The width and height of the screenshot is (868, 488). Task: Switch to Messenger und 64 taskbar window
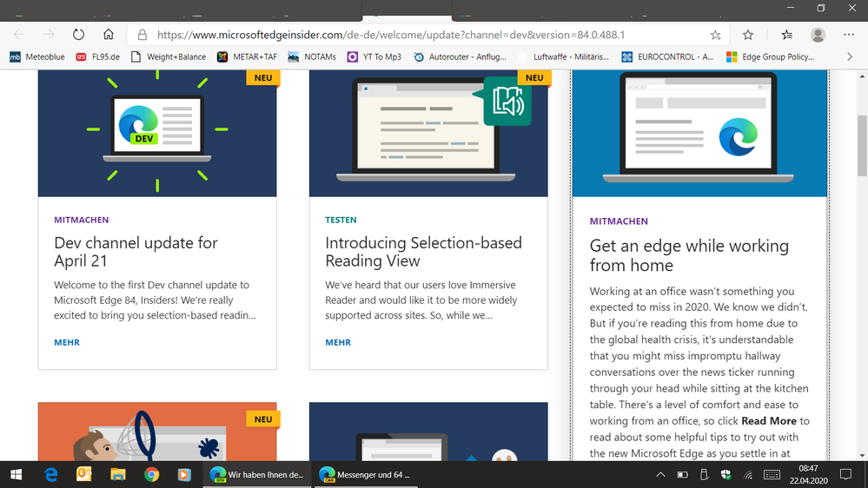coord(366,475)
